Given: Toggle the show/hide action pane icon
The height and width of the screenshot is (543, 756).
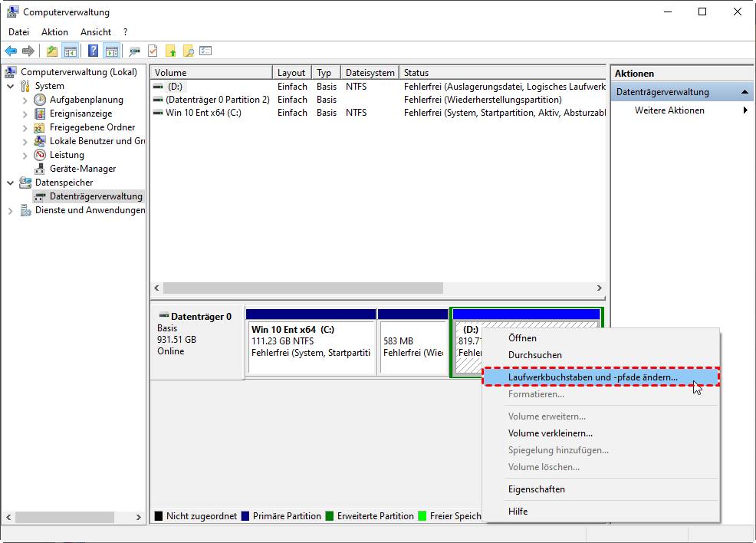Looking at the screenshot, I should pyautogui.click(x=111, y=51).
